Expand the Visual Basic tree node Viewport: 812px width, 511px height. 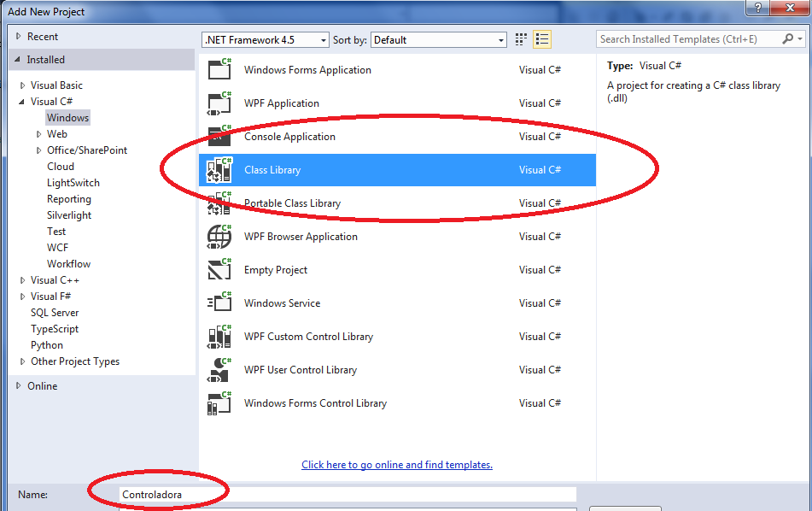tap(22, 85)
